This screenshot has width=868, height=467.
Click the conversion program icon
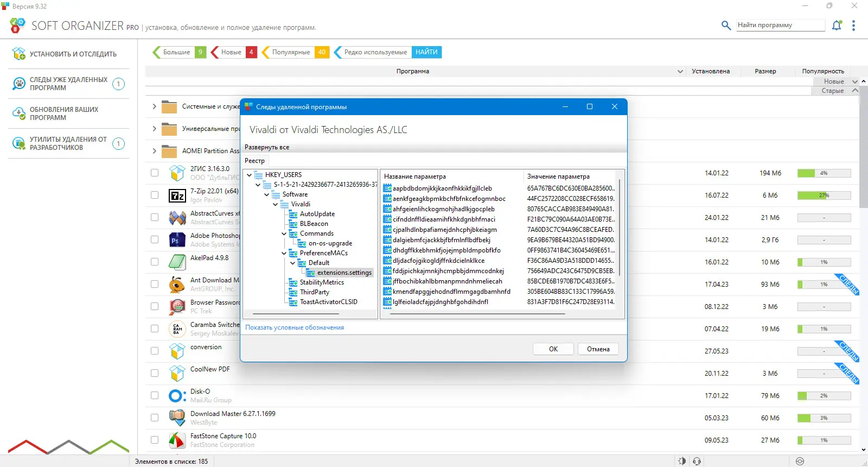(177, 351)
